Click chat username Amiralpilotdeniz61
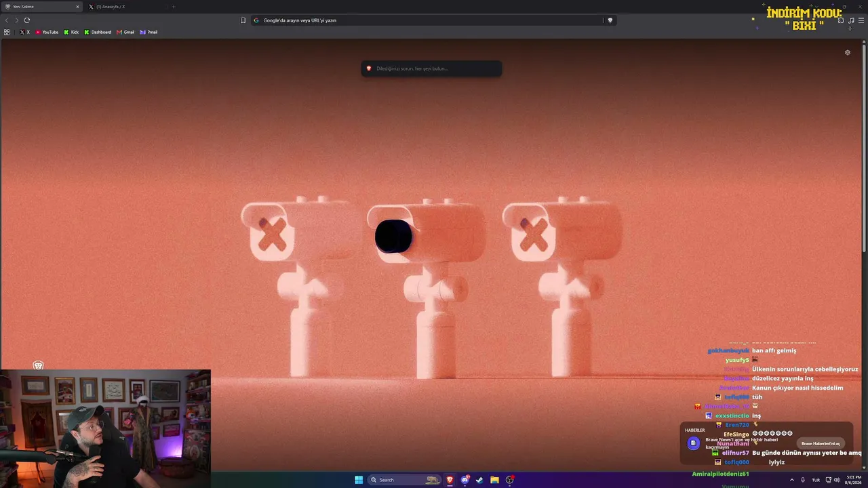 pos(720,474)
